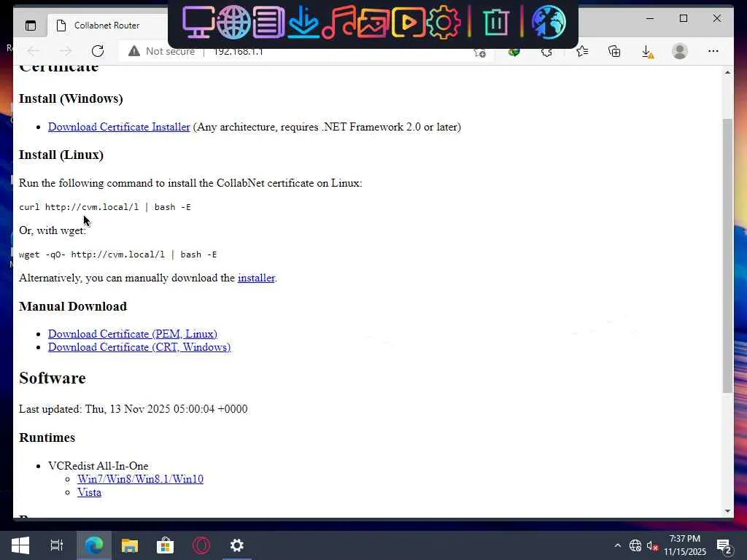Click the page scrollbar down arrow
Screen dimensions: 747x560
click(x=727, y=511)
